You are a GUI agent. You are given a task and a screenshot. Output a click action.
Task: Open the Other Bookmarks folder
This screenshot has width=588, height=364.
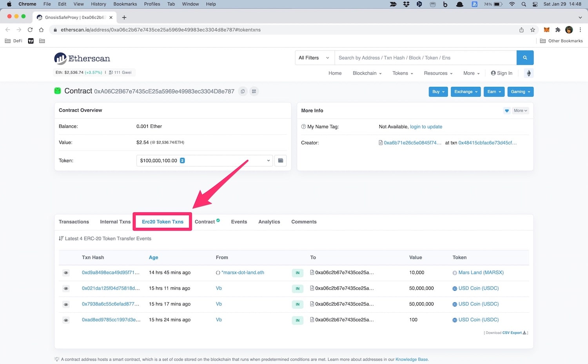561,41
